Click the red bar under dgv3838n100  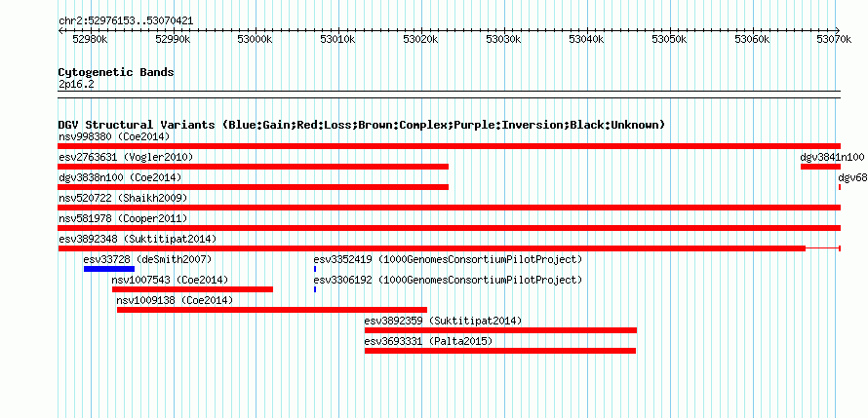click(253, 187)
